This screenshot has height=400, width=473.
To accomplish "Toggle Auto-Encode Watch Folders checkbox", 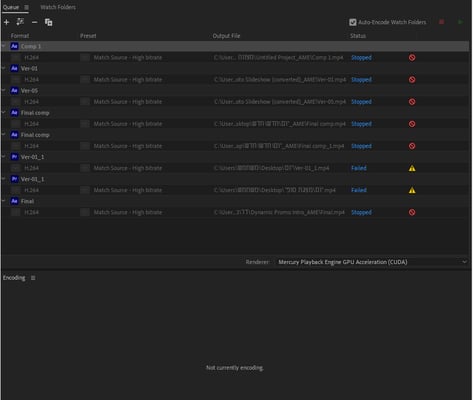I will (x=353, y=22).
